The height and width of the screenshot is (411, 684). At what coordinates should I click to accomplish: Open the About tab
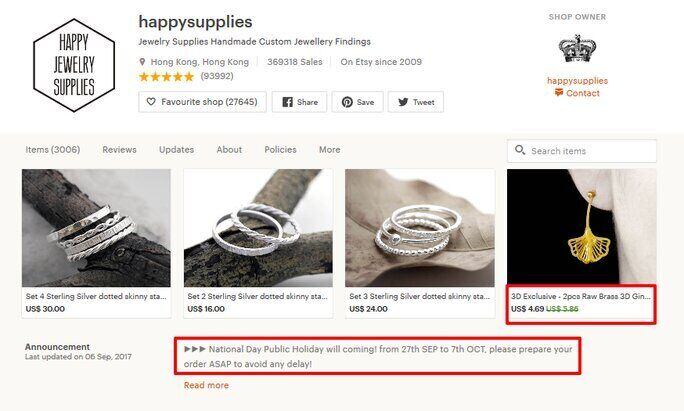pyautogui.click(x=229, y=149)
